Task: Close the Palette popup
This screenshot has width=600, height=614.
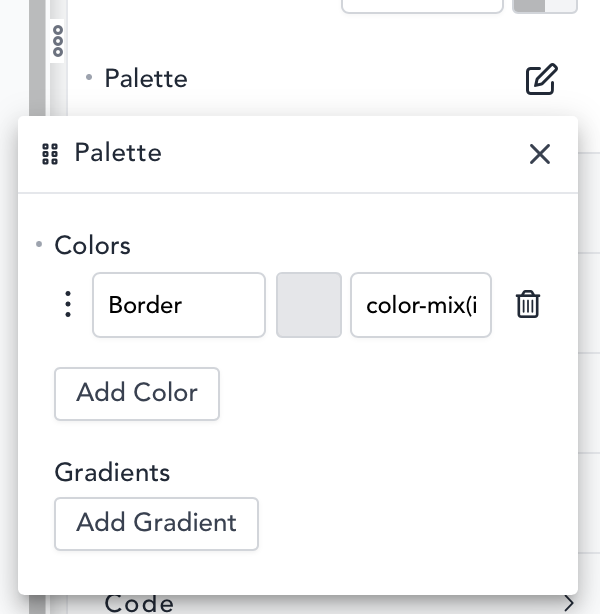Action: (540, 154)
